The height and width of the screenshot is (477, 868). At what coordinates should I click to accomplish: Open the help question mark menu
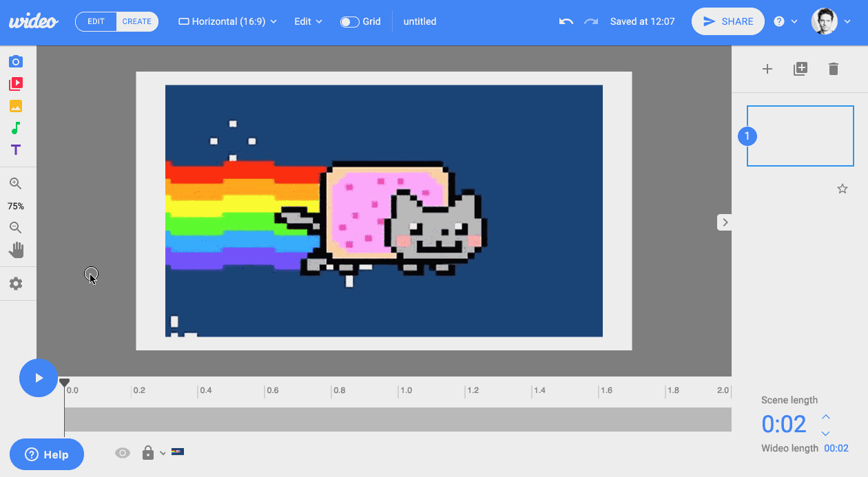785,21
